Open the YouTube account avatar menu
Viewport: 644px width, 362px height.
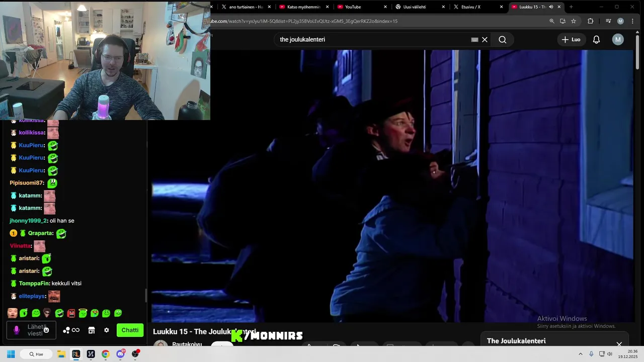[x=618, y=40]
